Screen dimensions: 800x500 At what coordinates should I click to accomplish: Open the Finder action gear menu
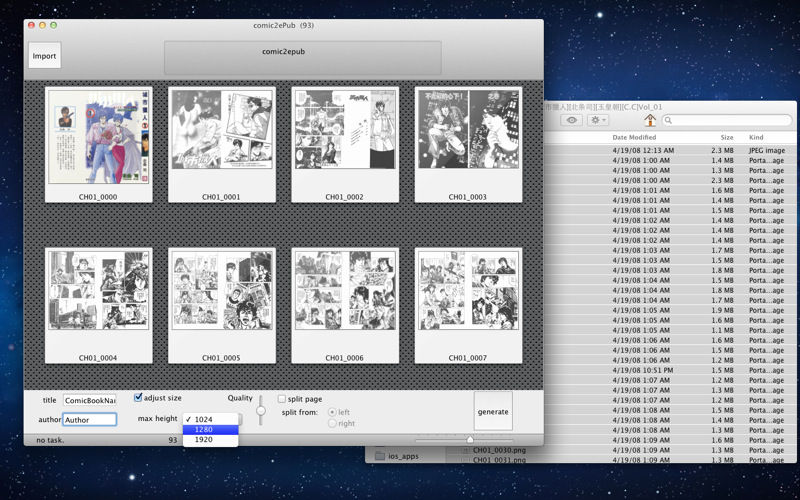[x=599, y=120]
